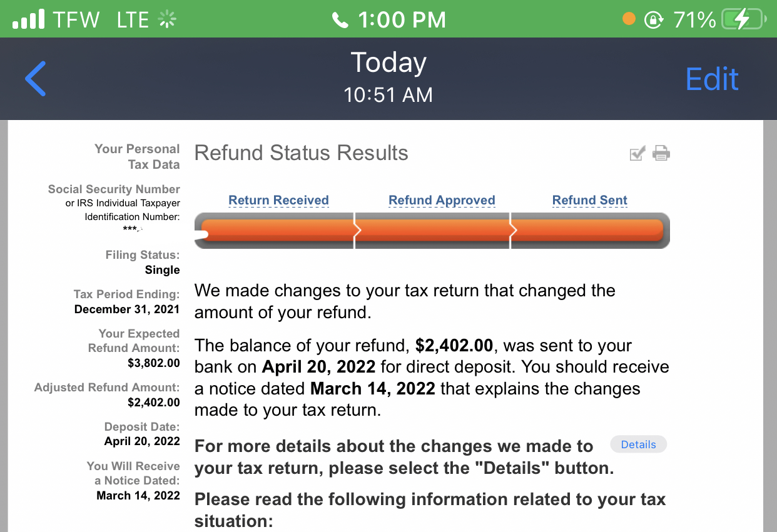Click the orange recording indicator dot

(628, 19)
